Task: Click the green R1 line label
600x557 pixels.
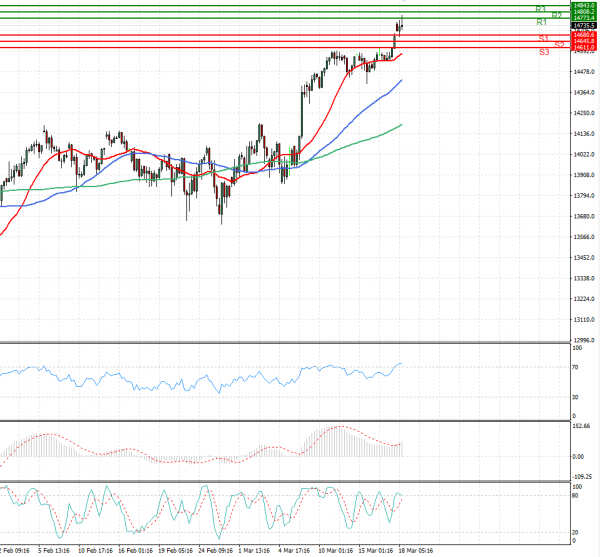Action: [x=541, y=22]
